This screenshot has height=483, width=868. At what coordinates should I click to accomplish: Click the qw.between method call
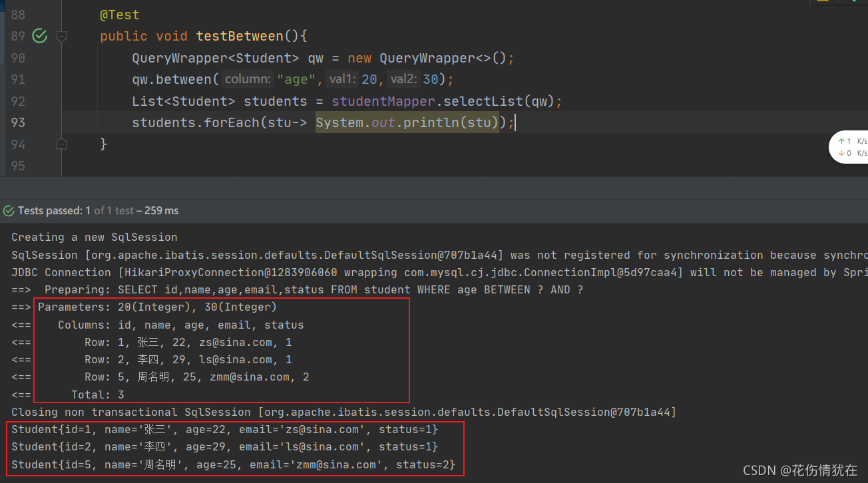pyautogui.click(x=172, y=80)
